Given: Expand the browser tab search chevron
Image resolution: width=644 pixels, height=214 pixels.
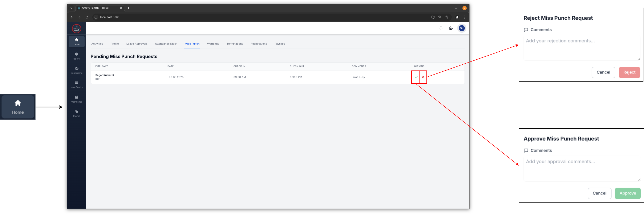Looking at the screenshot, I should pyautogui.click(x=71, y=8).
